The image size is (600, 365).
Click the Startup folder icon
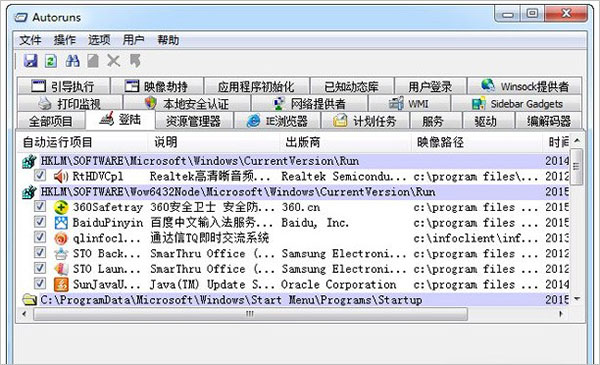(x=29, y=300)
